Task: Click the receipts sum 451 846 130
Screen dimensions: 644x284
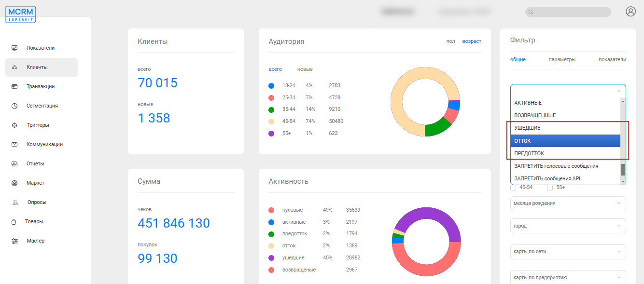Action: 174,223
